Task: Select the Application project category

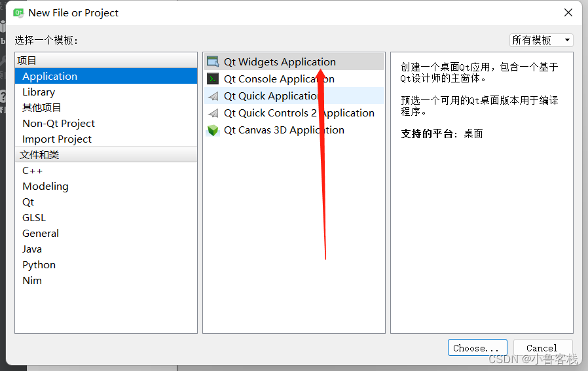Action: coord(106,76)
